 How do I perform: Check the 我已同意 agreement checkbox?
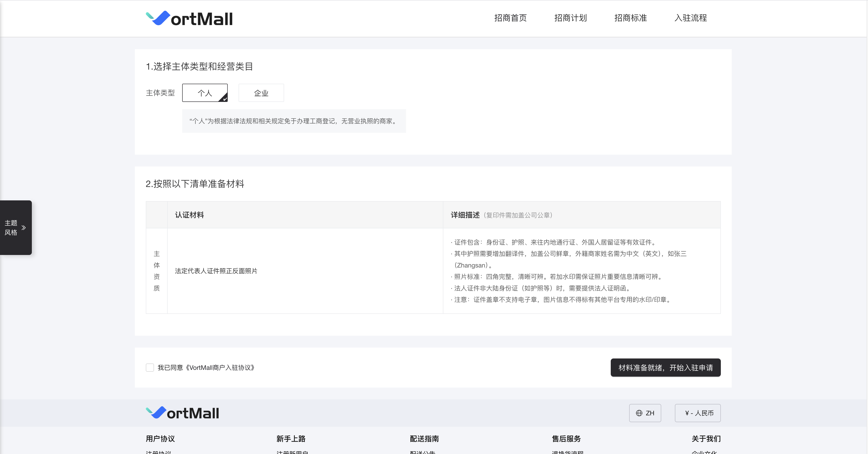tap(150, 367)
